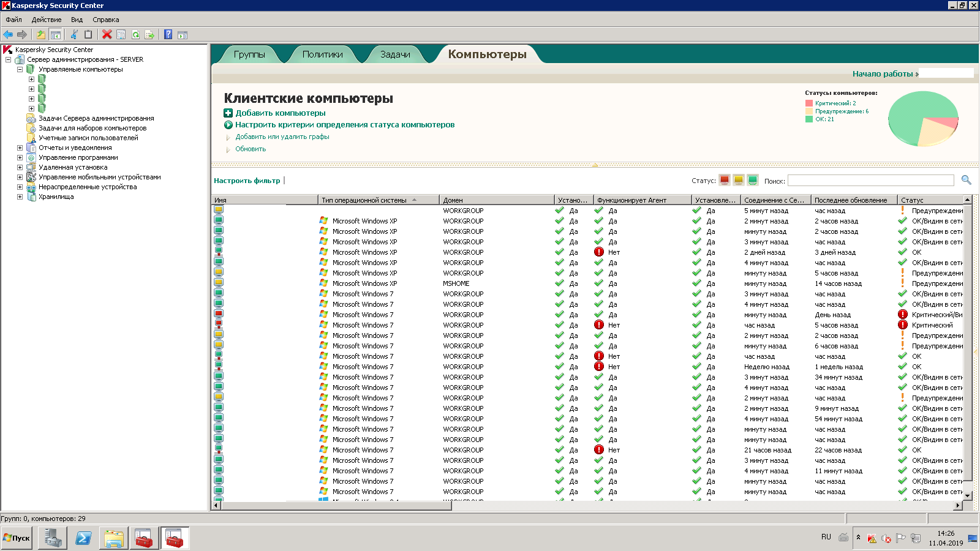Expand the Отчеты и уведомления tree node
Screen dimensions: 980x551
[20, 148]
